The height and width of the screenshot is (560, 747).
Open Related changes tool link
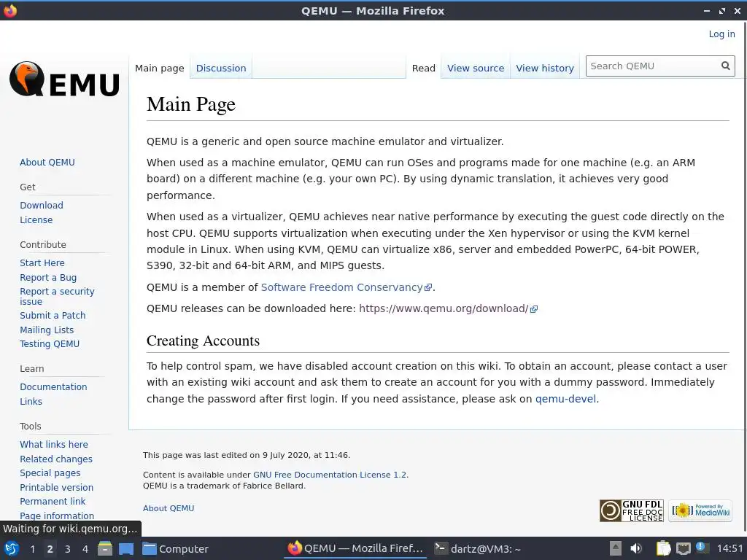click(56, 459)
